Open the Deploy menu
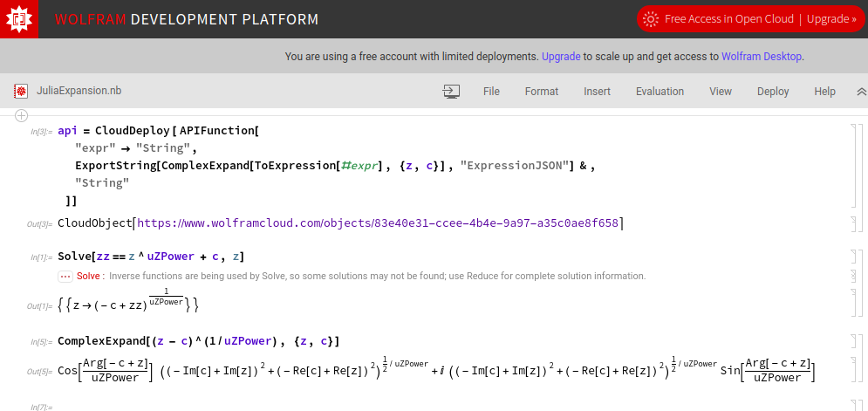The image size is (868, 411). coord(772,91)
